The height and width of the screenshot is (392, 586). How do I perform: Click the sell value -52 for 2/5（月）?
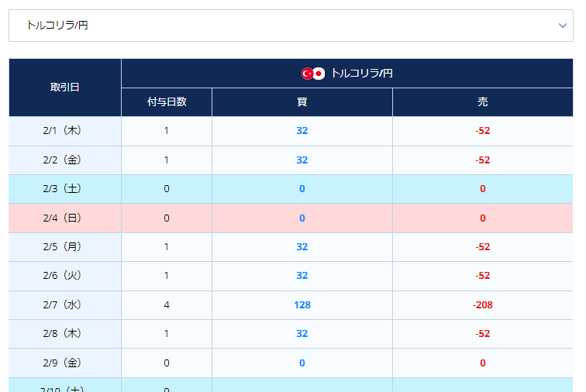[x=483, y=247]
